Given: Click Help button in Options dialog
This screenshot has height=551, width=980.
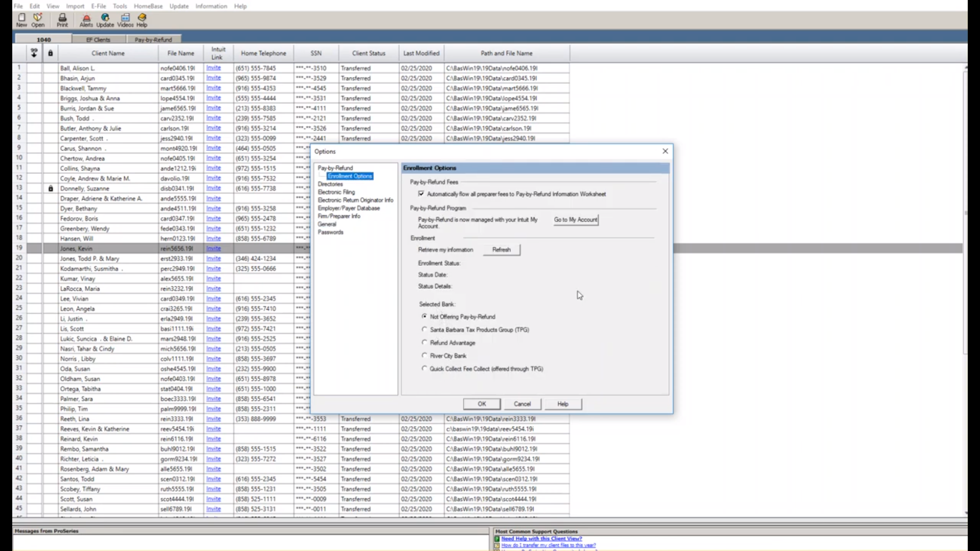Looking at the screenshot, I should click(x=562, y=404).
